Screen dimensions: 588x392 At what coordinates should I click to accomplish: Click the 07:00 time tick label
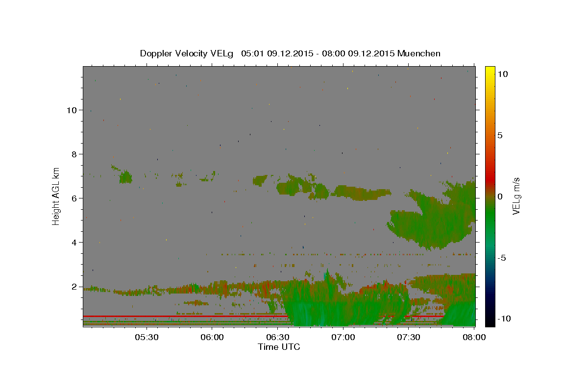(x=343, y=338)
